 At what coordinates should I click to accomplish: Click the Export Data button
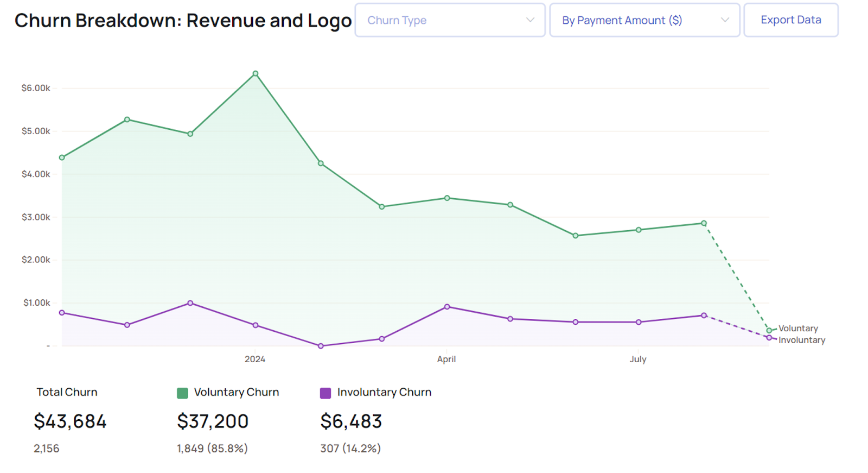point(790,20)
